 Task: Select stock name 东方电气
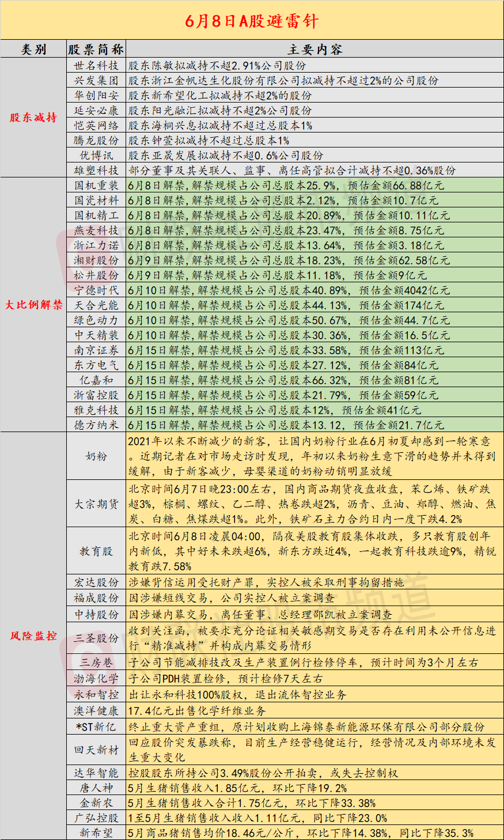[x=96, y=365]
